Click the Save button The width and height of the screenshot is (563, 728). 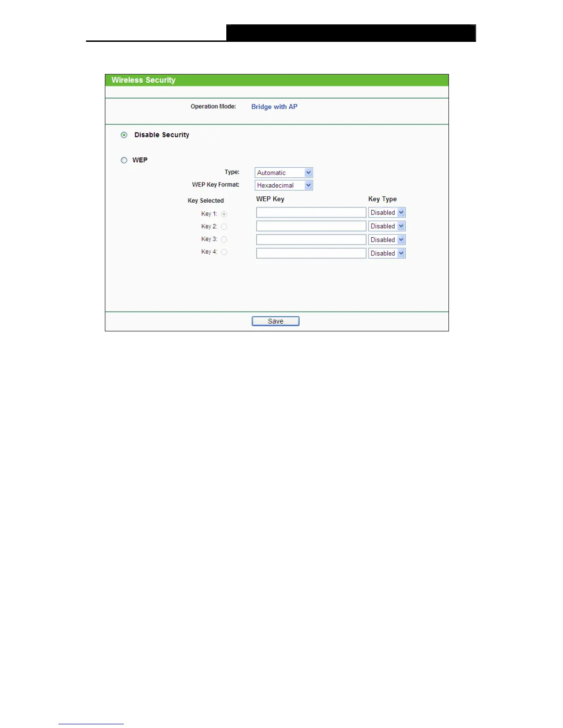(276, 321)
